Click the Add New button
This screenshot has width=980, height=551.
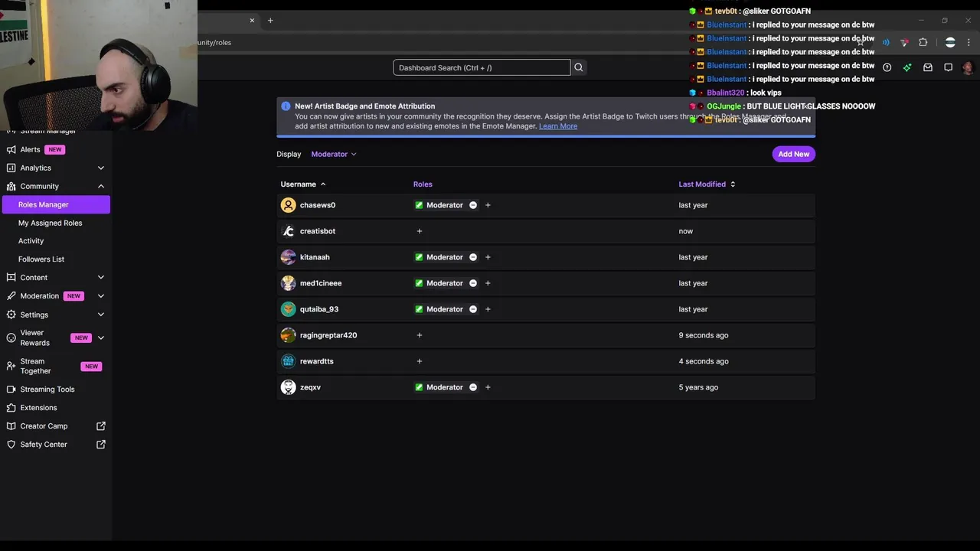[793, 154]
